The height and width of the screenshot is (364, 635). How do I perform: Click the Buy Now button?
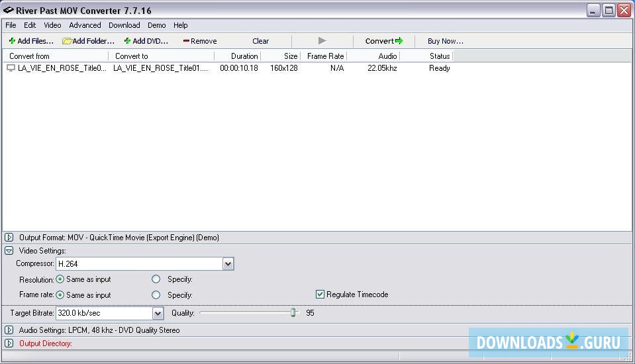[446, 41]
